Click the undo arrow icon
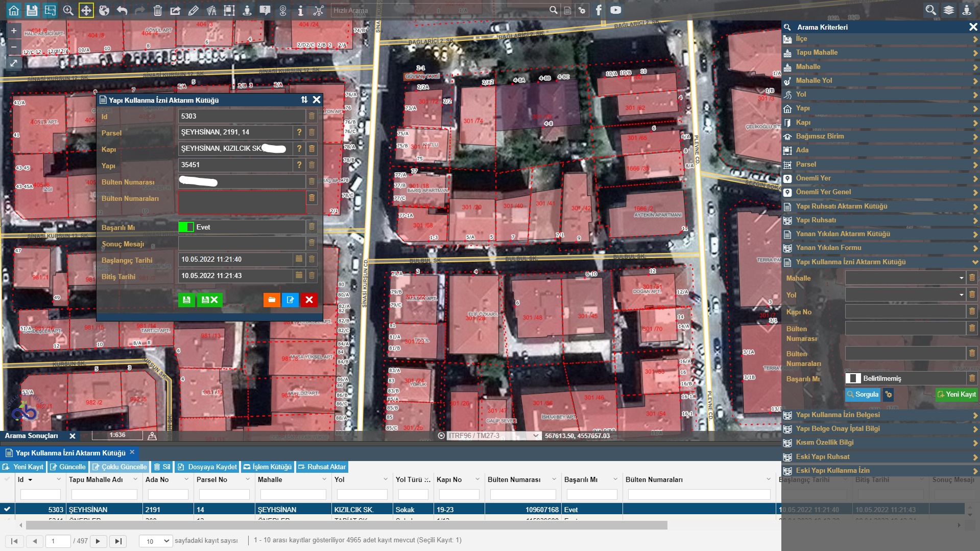The height and width of the screenshot is (551, 980). pyautogui.click(x=122, y=10)
